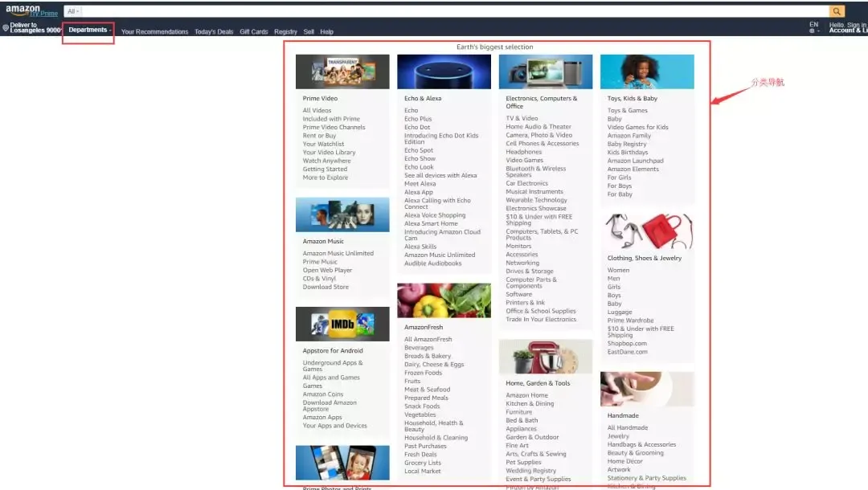Expand the All search category dropdown
The image size is (868, 490).
(72, 11)
